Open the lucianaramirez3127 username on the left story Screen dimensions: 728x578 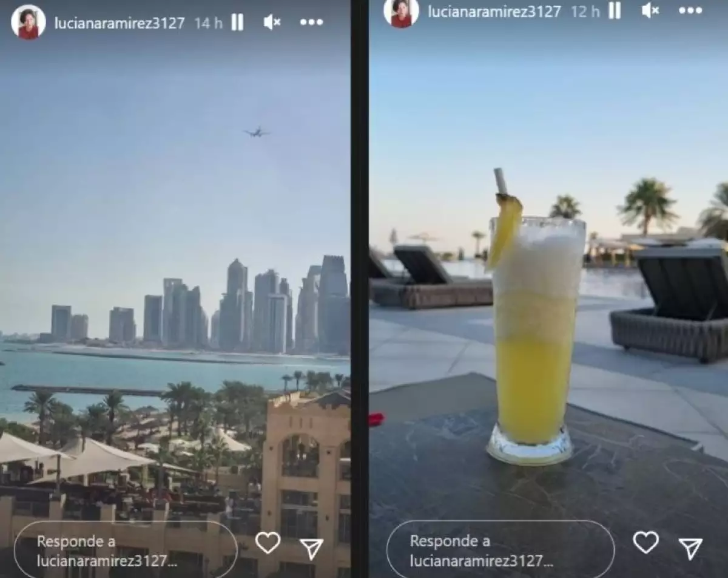pos(120,23)
